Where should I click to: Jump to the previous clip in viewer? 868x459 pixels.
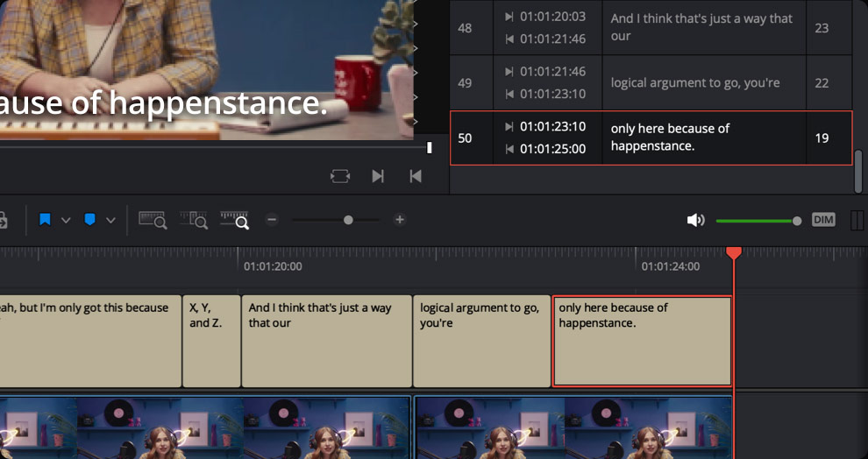(416, 176)
